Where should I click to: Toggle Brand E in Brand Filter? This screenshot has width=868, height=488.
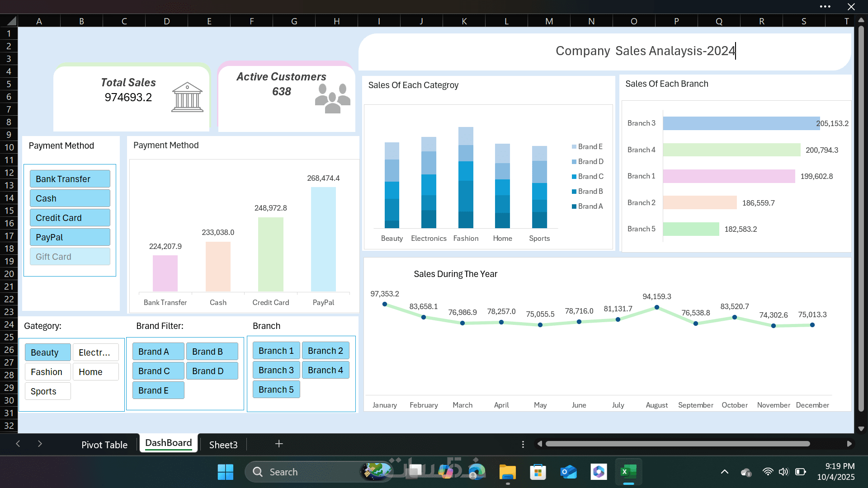[158, 390]
